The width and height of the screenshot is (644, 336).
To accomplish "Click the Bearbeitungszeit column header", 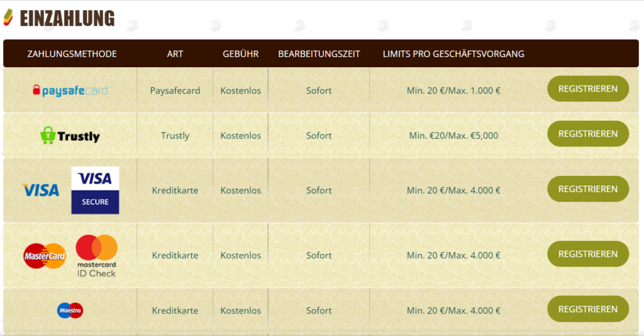I will (319, 54).
